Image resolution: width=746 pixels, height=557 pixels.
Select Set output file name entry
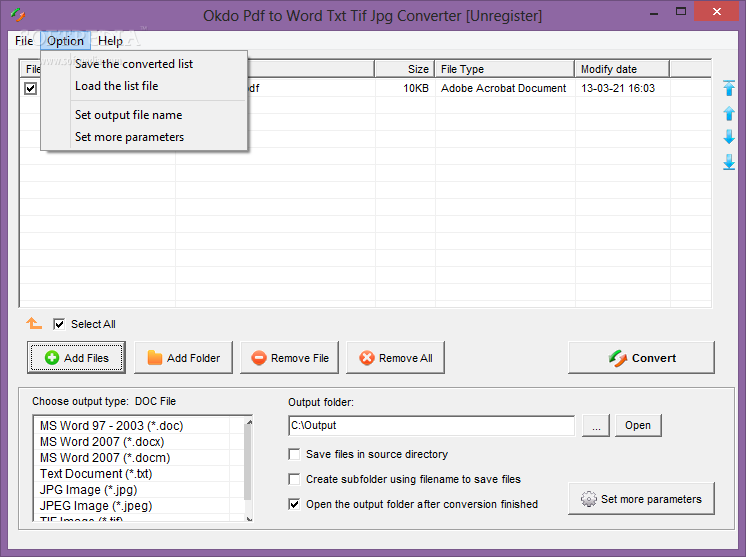pos(144,115)
